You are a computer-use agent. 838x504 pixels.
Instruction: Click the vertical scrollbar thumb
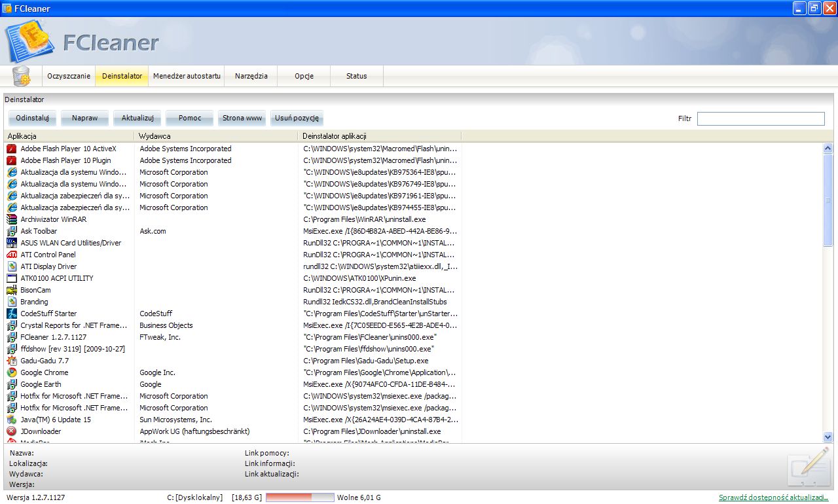coord(828,200)
